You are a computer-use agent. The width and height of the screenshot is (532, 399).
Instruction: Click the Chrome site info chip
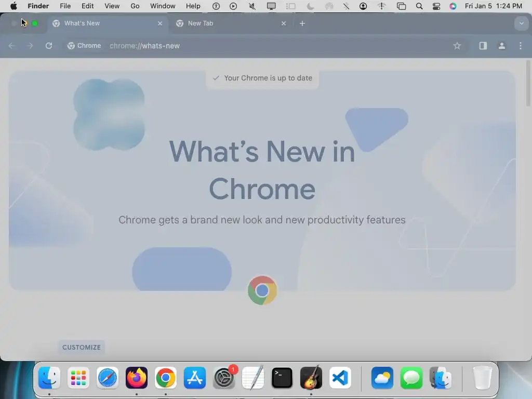(84, 46)
